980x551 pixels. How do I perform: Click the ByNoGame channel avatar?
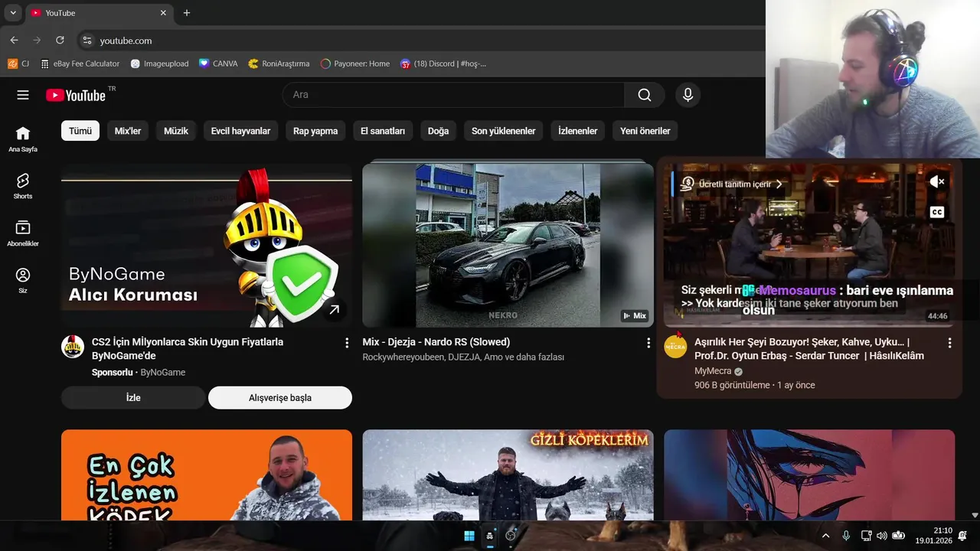[73, 347]
